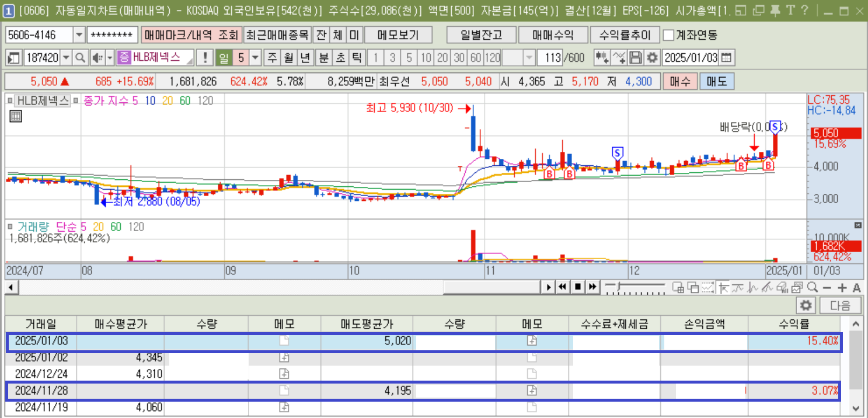Viewport: 868px width, 418px height.
Task: Switch to 주 weekly period
Action: click(272, 58)
